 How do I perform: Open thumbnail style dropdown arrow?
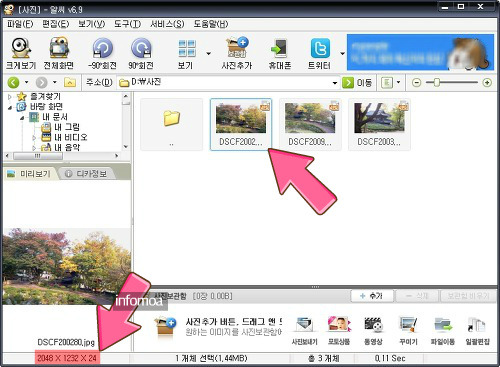398,82
